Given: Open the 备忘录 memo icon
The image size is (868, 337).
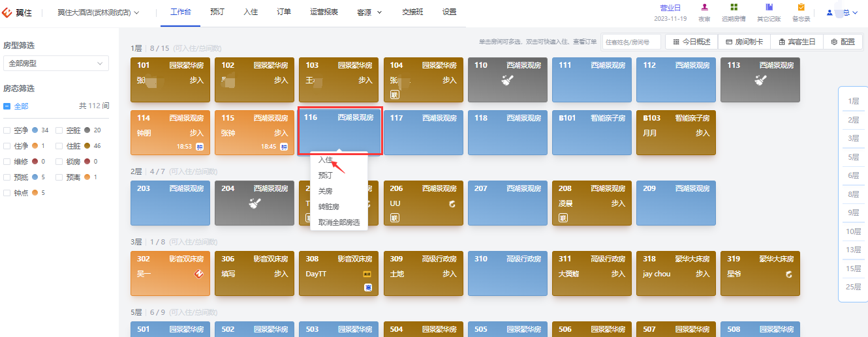Looking at the screenshot, I should click(x=801, y=7).
